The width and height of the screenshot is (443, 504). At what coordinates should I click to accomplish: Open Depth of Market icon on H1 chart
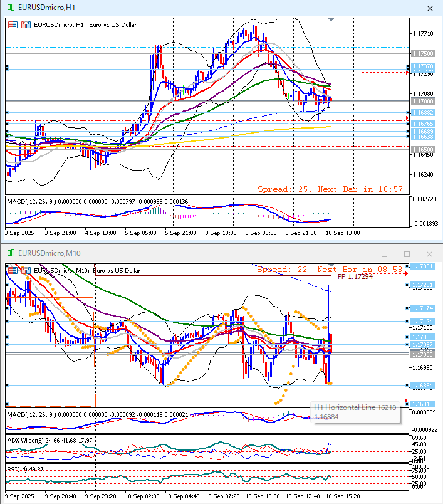[26, 25]
